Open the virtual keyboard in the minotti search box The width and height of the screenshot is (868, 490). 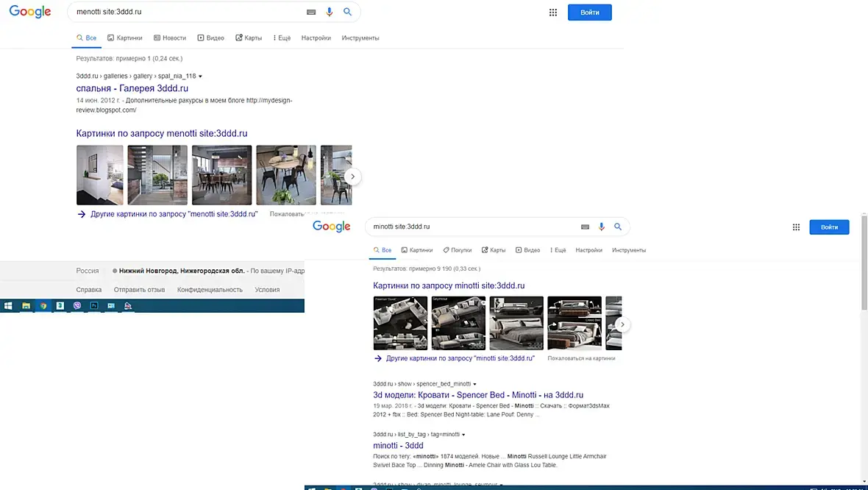tap(585, 227)
